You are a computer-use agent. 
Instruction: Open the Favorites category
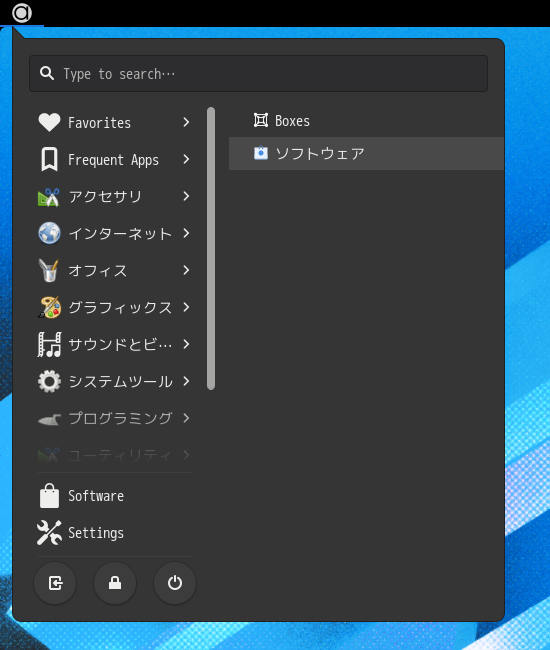115,123
